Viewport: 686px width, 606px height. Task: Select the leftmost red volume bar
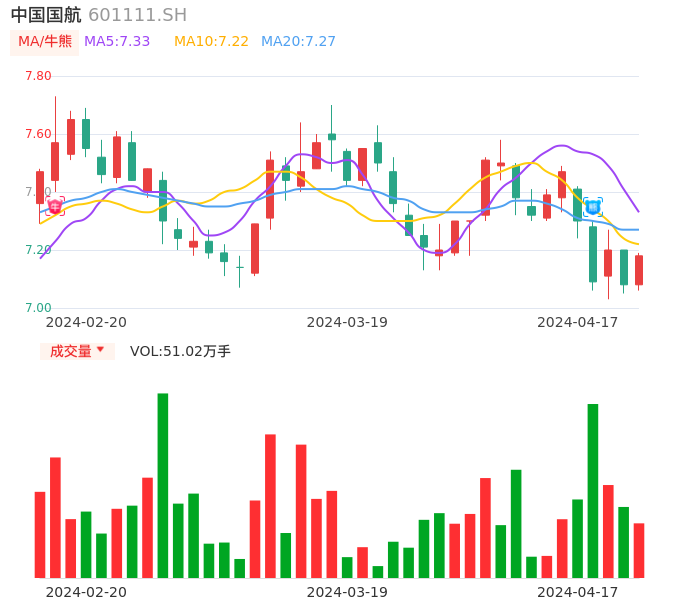tap(40, 534)
